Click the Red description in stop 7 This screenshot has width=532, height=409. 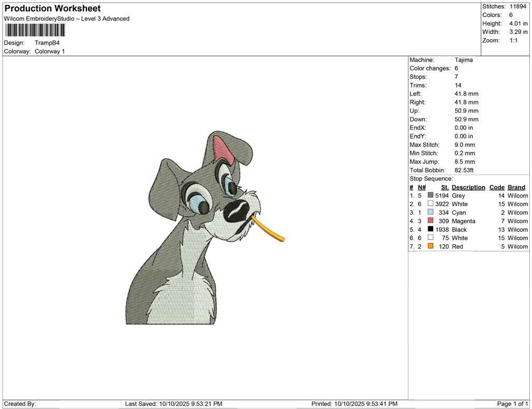tap(457, 246)
